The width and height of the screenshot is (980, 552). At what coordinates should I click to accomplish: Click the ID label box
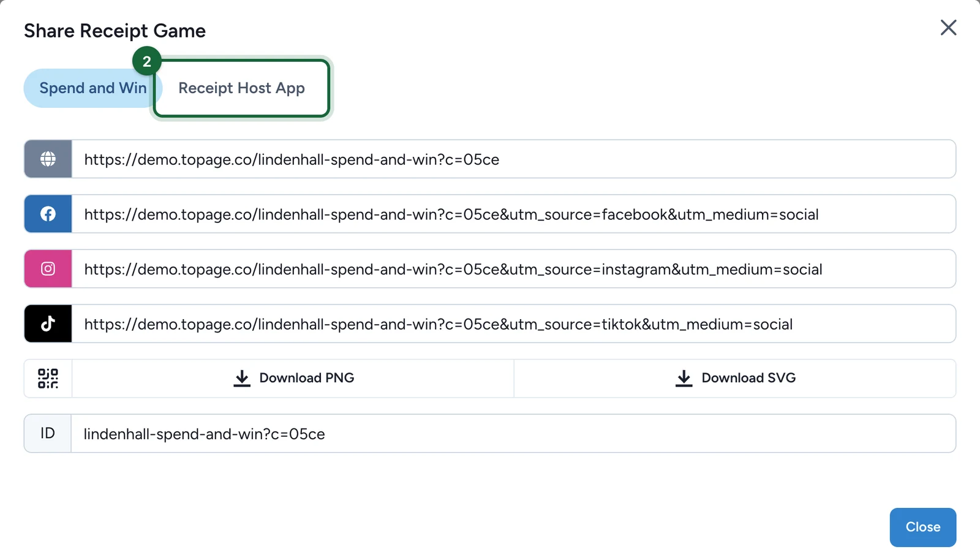pos(48,434)
